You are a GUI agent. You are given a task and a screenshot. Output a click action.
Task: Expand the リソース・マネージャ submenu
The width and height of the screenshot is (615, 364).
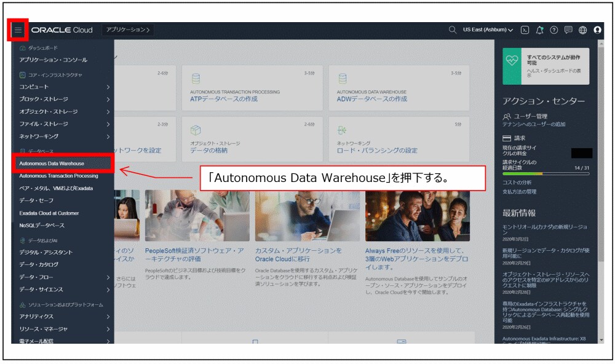click(65, 329)
